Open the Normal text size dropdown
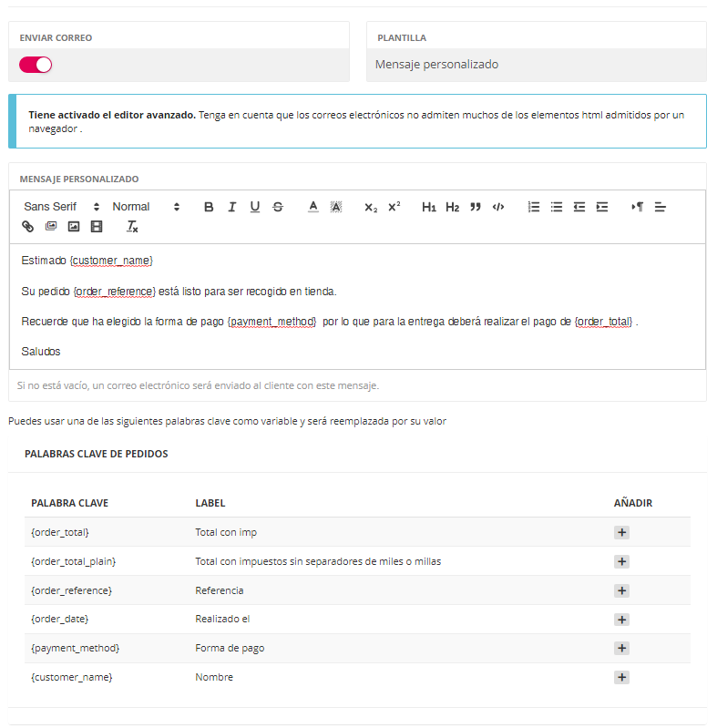717x728 pixels. tap(146, 207)
